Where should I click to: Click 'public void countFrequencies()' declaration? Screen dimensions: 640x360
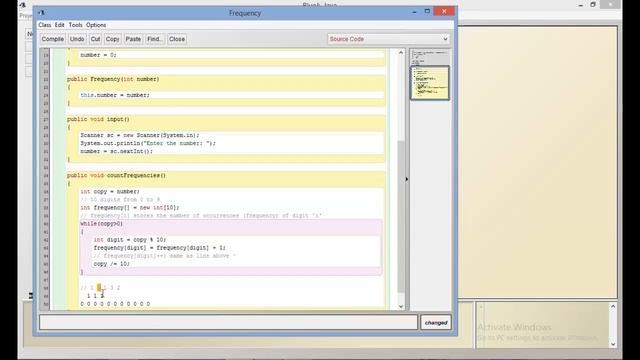point(117,176)
